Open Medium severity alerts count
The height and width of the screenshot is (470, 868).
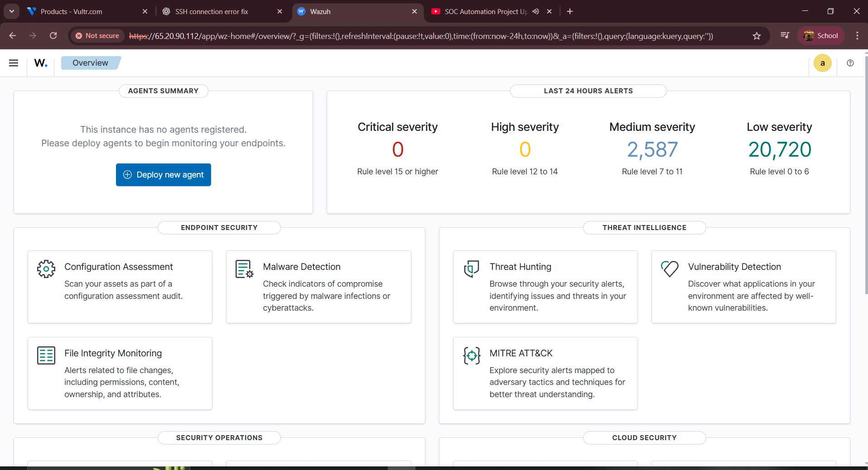click(x=652, y=149)
